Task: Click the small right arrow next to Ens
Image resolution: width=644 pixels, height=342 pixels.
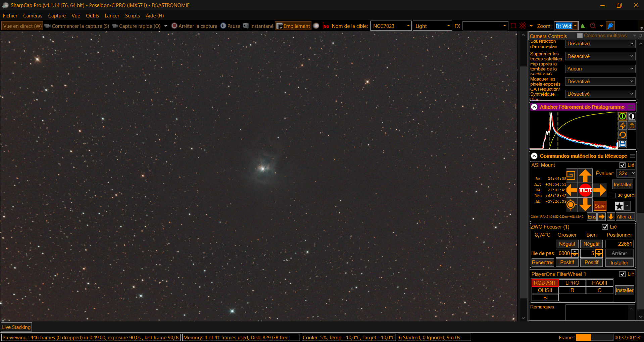Action: pos(601,217)
